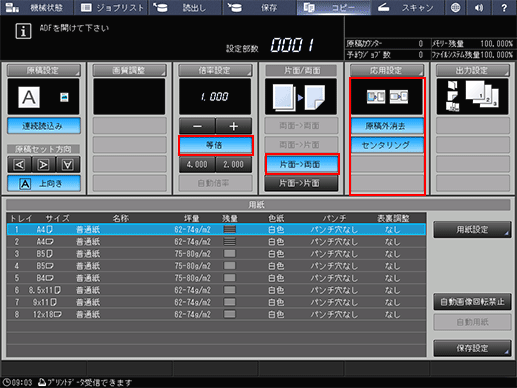Select right-facing original direction icon
Screen dimensions: 517x388
click(43, 164)
